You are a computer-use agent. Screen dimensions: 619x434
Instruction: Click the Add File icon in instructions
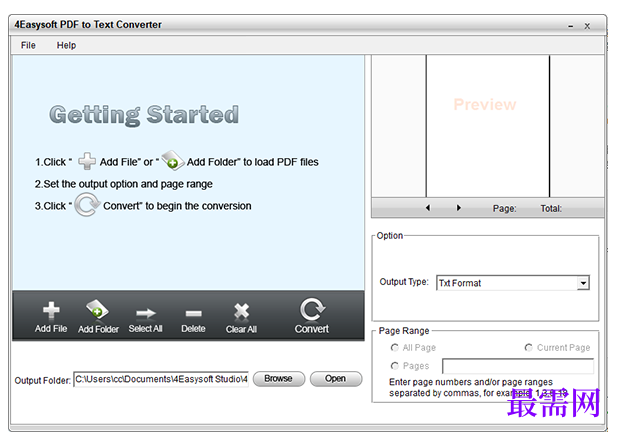coord(87,161)
